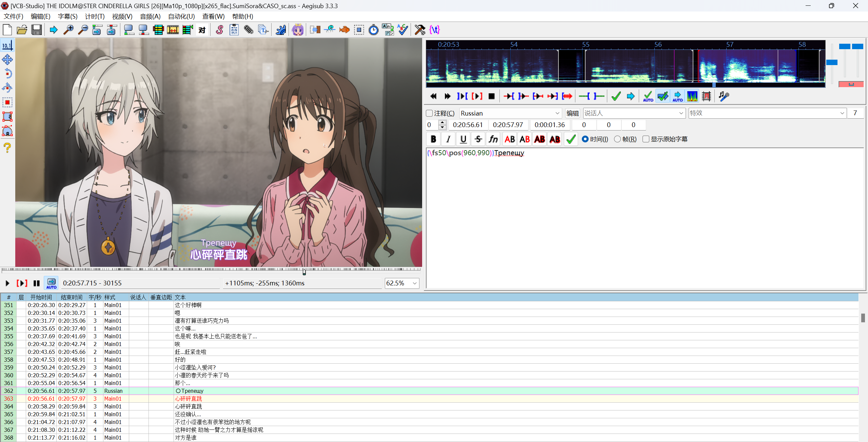
Task: Click the video seek bar handle
Action: coord(304,272)
